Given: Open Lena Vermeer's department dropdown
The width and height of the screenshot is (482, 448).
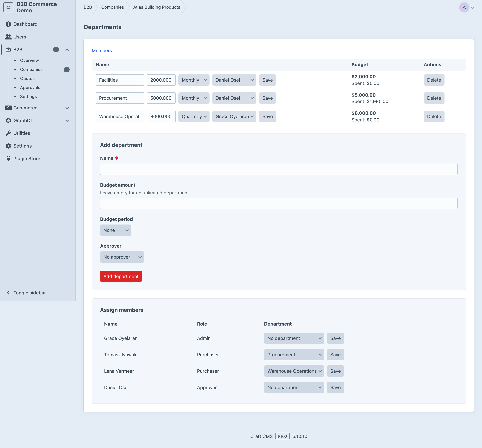Looking at the screenshot, I should 294,371.
